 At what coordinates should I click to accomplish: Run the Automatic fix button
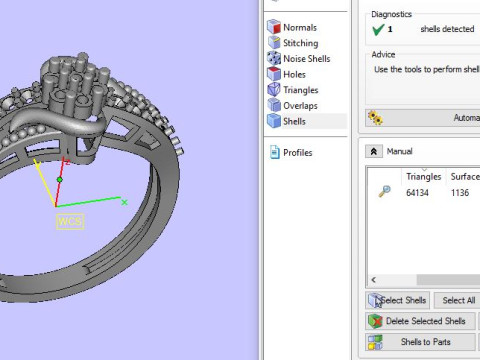click(423, 118)
